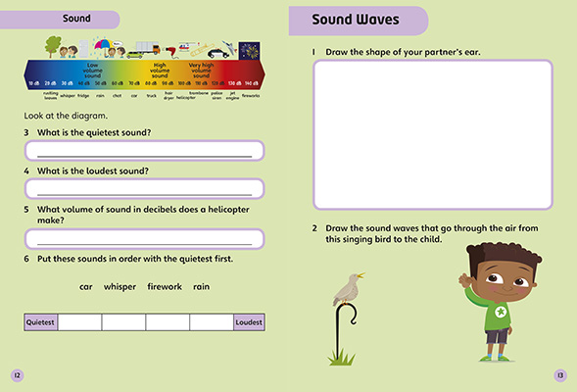Click the ear drawing box
Image resolution: width=577 pixels, height=392 pixels.
coord(433,134)
